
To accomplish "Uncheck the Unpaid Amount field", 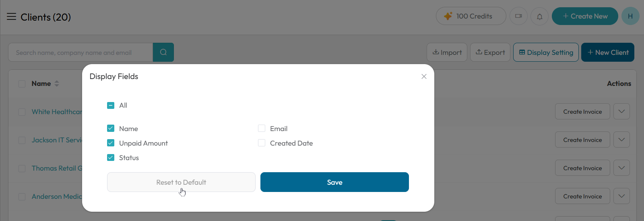I will click(x=111, y=143).
